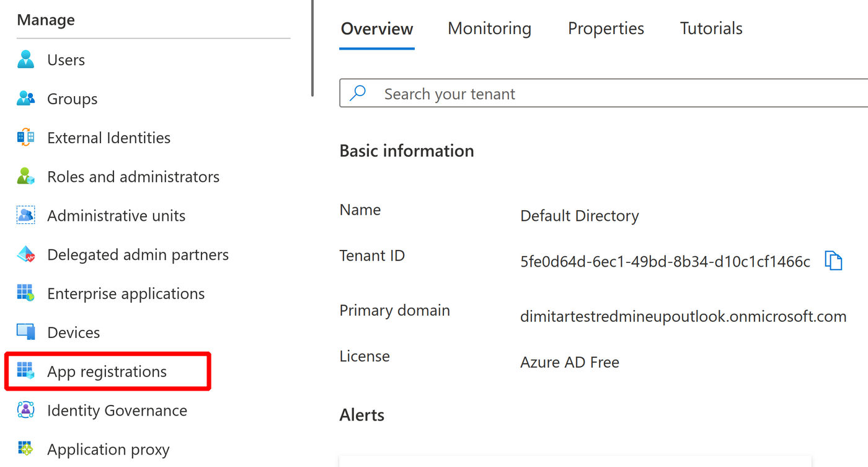Open Application proxy via its icon

click(26, 449)
